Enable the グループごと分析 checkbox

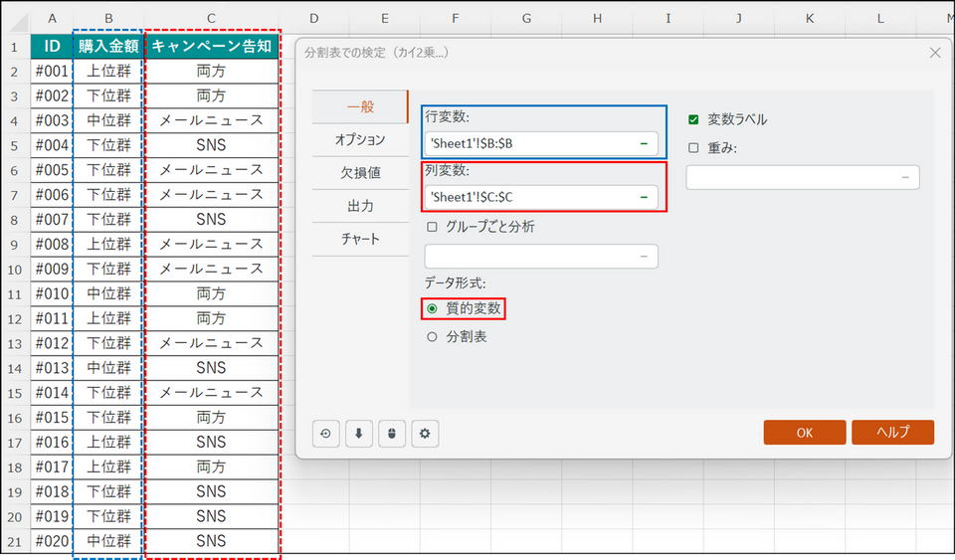click(x=432, y=227)
